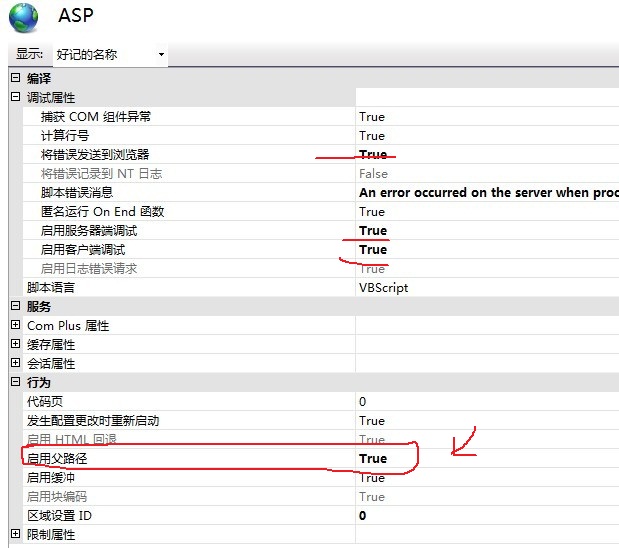Collapse the 调试属性 section
The height and width of the screenshot is (548, 619).
click(15, 97)
